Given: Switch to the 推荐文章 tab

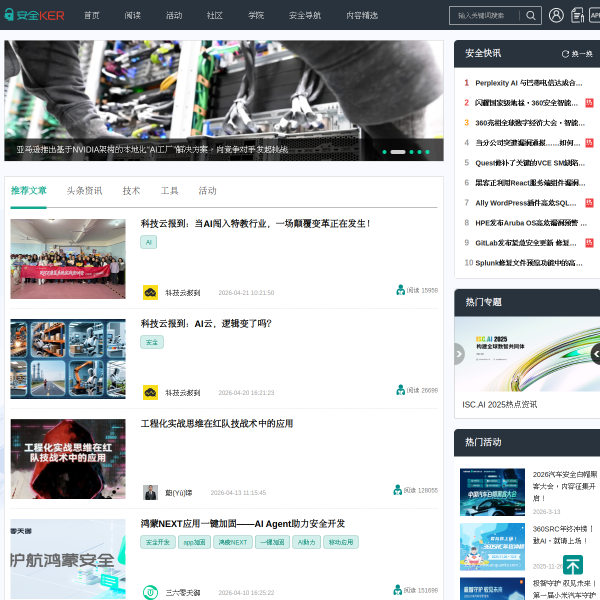Looking at the screenshot, I should pyautogui.click(x=29, y=191).
